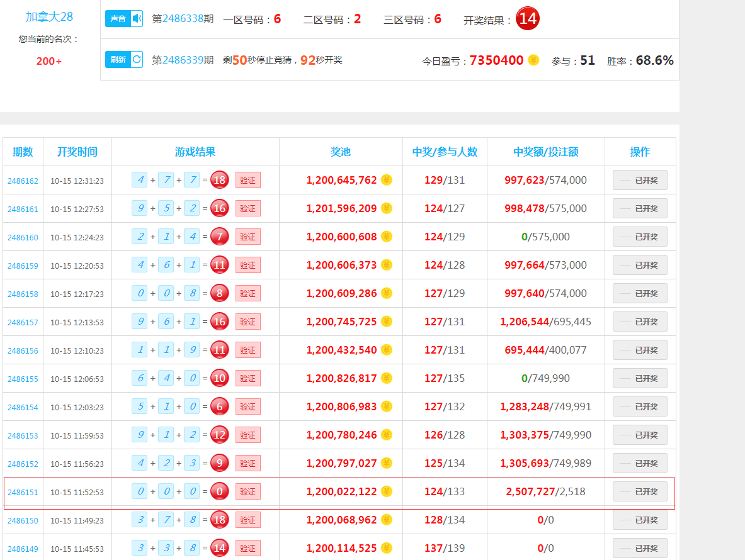Image resolution: width=745 pixels, height=560 pixels.
Task: Click the 2,507,727/2,518 winnings cell
Action: 545,491
